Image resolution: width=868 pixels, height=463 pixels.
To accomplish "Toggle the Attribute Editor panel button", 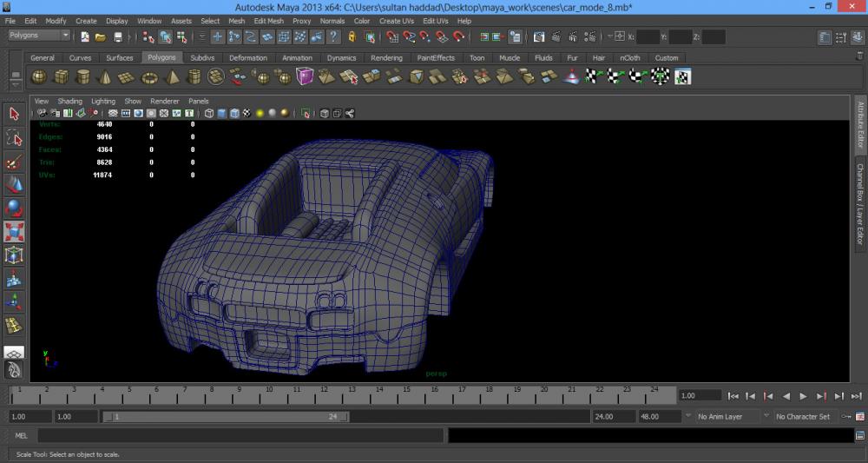I will point(860,127).
